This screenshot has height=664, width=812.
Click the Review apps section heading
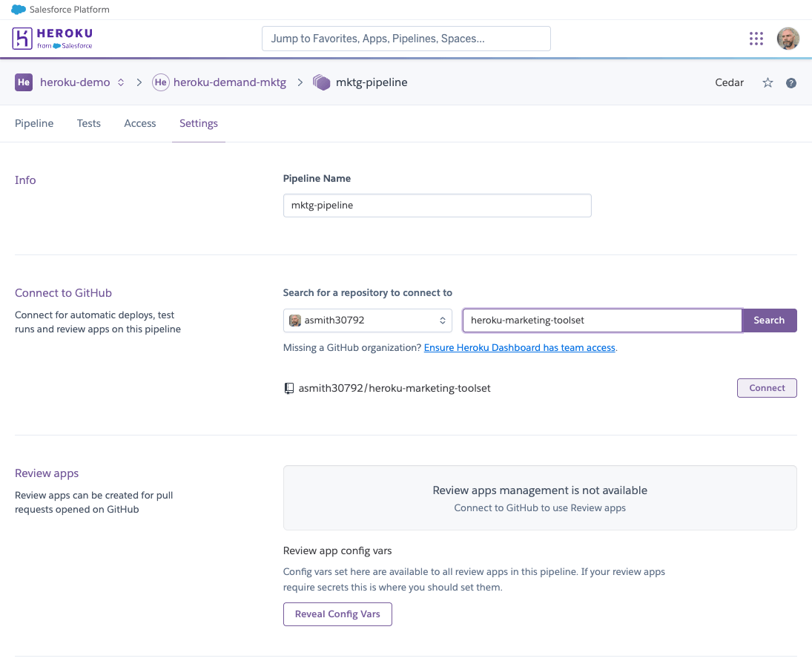(47, 473)
